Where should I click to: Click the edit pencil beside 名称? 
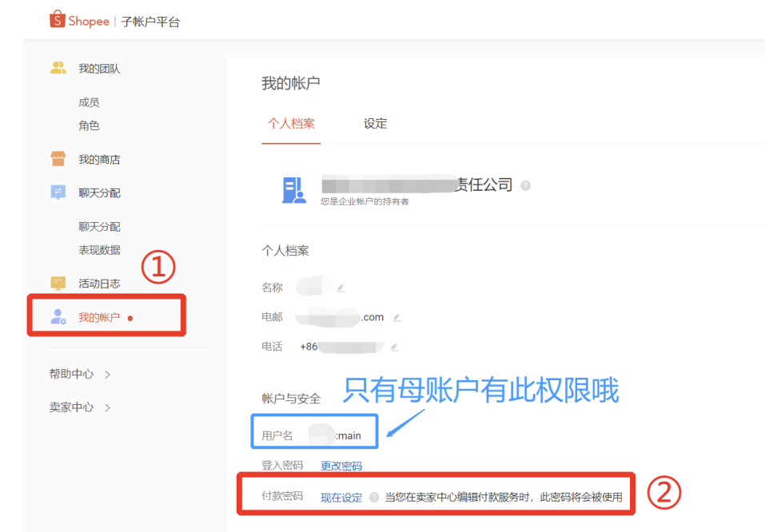pos(342,288)
